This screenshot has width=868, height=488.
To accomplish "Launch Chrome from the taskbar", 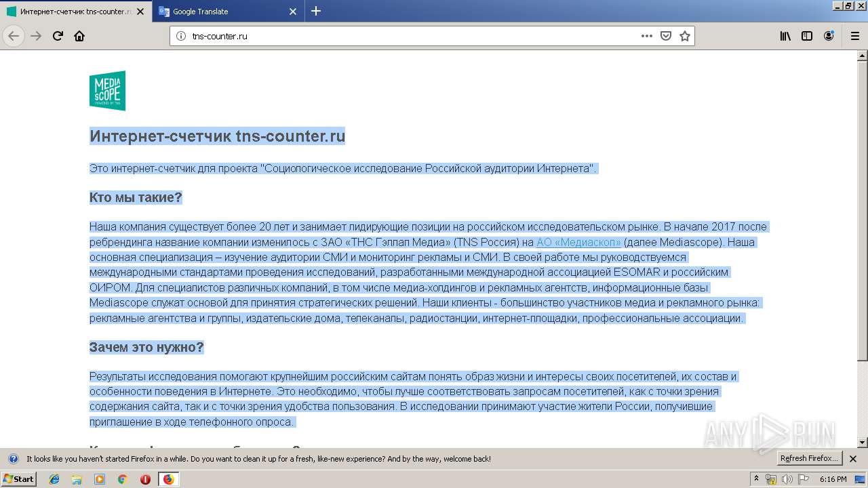I will (123, 479).
